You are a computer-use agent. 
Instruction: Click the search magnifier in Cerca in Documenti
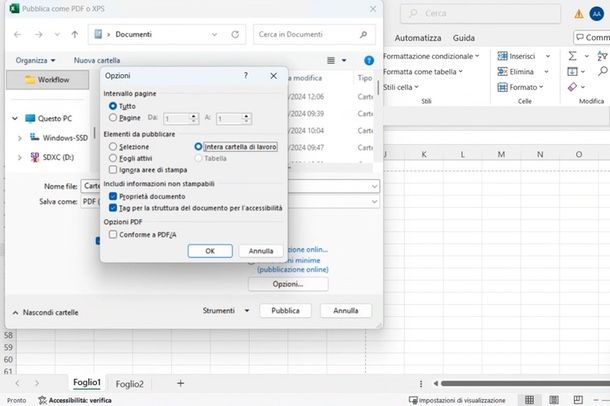coord(363,35)
